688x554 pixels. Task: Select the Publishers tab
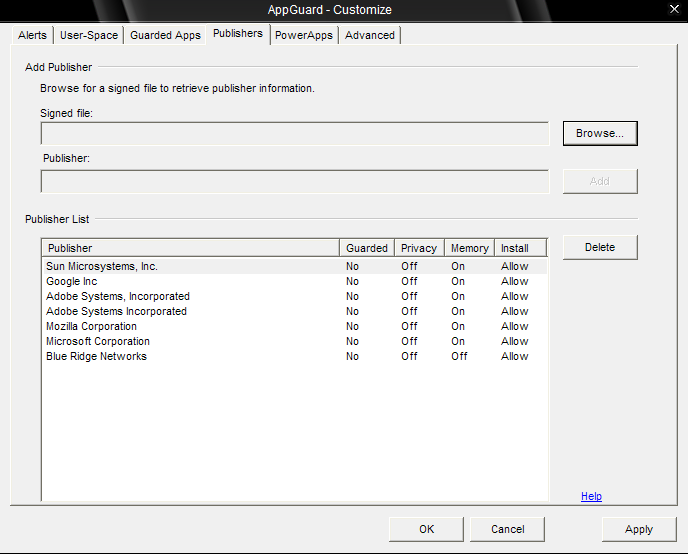[238, 34]
